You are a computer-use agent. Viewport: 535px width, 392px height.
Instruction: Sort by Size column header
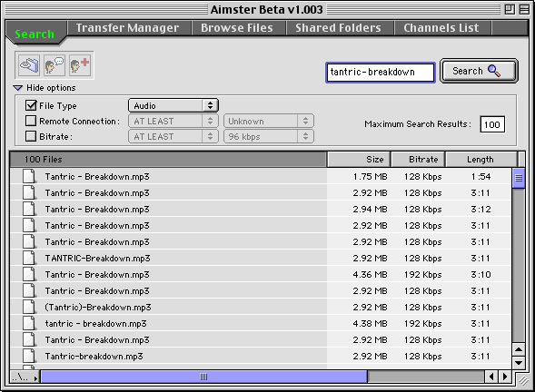tap(359, 159)
